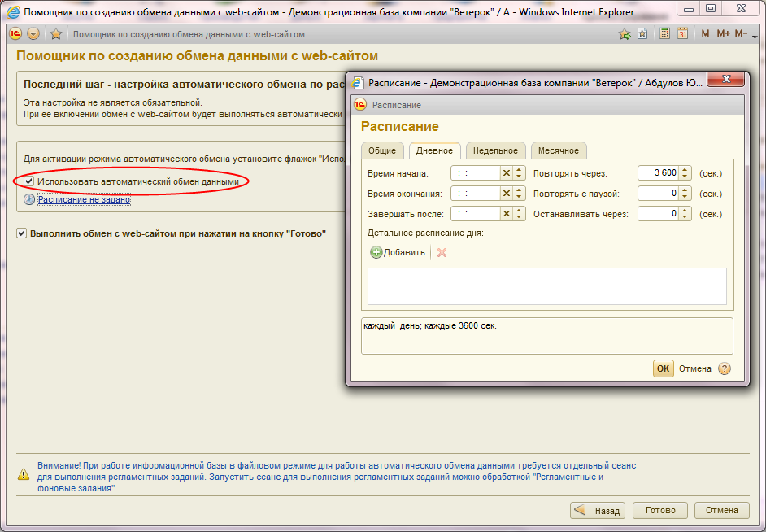
Task: Toggle the 'Использовать автоматический обмен данными' checkbox
Action: coord(29,181)
